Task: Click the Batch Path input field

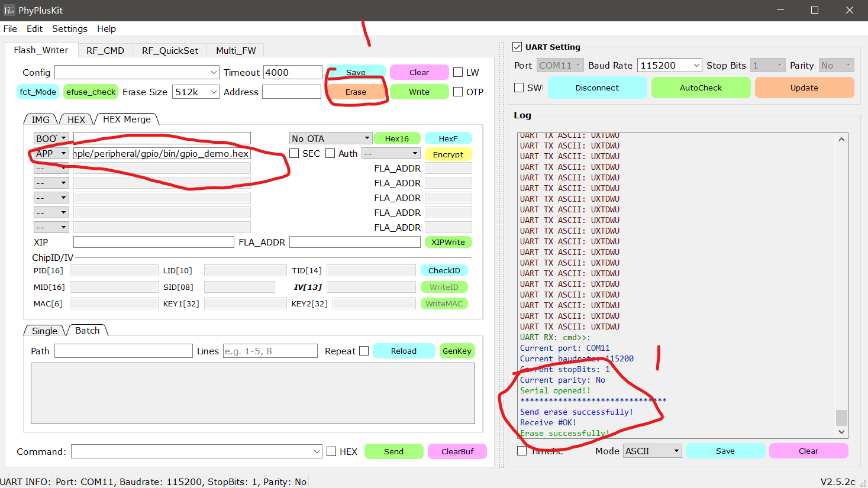Action: pos(123,351)
